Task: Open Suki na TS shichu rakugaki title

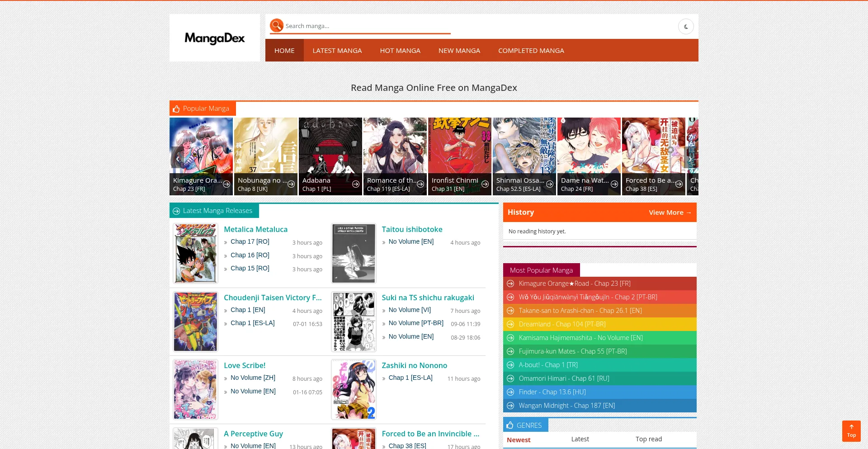Action: point(428,298)
